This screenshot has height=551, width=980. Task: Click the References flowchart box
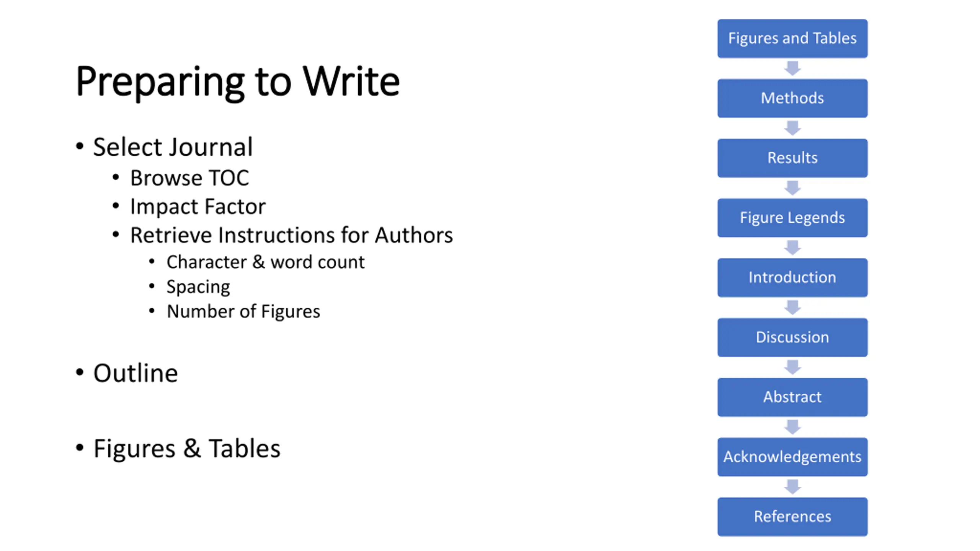[792, 517]
